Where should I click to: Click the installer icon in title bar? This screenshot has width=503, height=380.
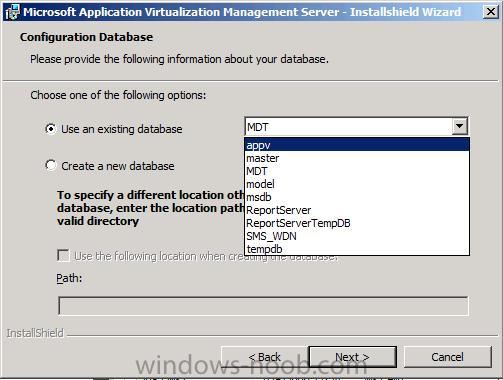[12, 12]
